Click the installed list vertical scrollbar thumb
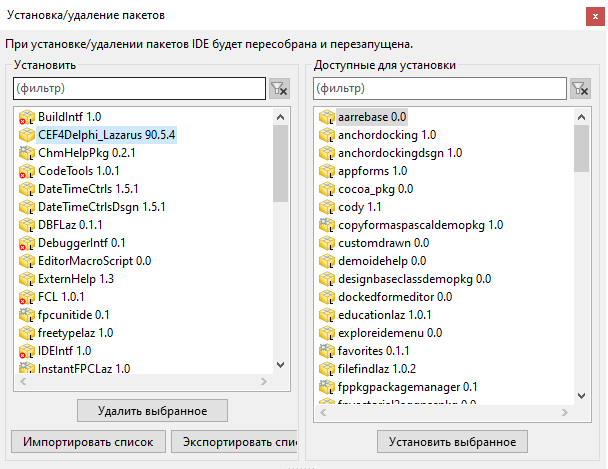Image resolution: width=608 pixels, height=469 pixels. 280,164
